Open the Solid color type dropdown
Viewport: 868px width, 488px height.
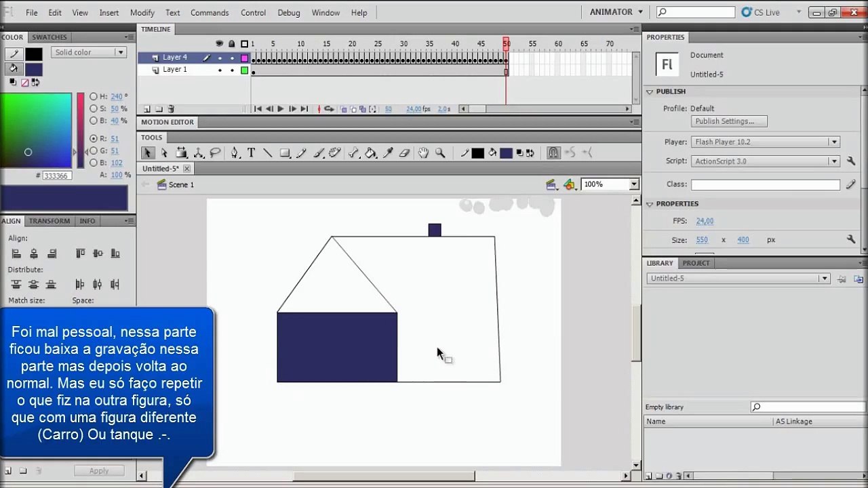click(89, 52)
